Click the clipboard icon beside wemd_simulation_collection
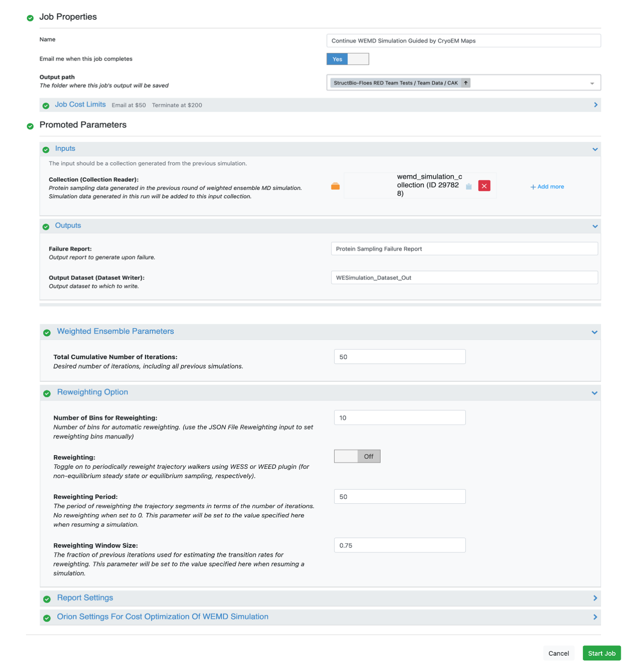Viewport: 635px width, 672px height. pos(469,186)
